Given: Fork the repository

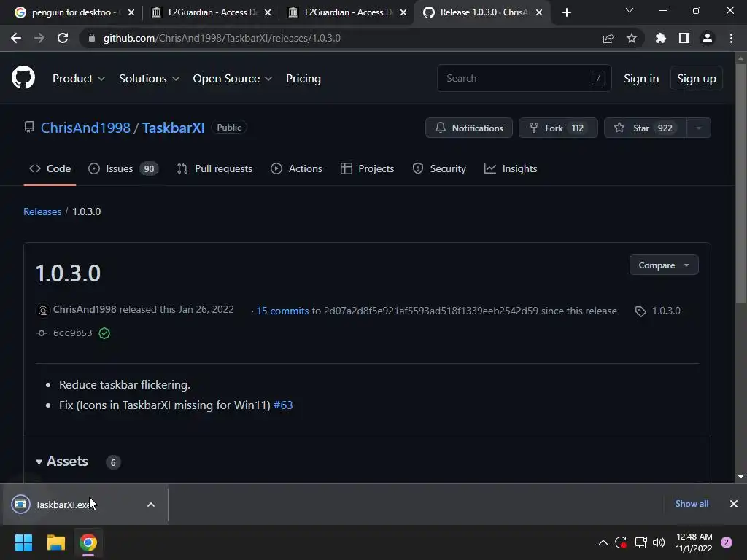Looking at the screenshot, I should click(558, 128).
